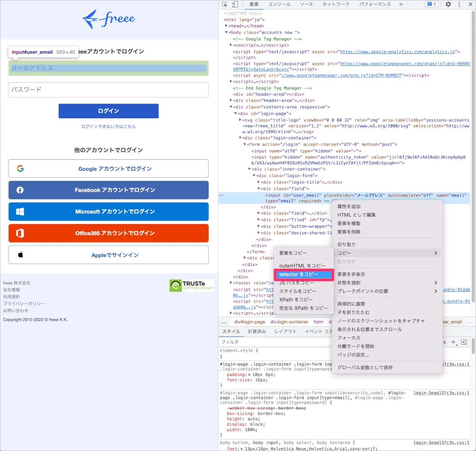Open DevTools settings gear
This screenshot has width=476, height=451.
[448, 4]
